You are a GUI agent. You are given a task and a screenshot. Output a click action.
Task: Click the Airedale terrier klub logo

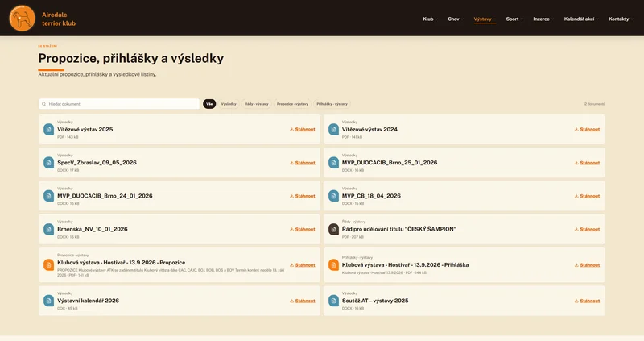click(x=23, y=19)
